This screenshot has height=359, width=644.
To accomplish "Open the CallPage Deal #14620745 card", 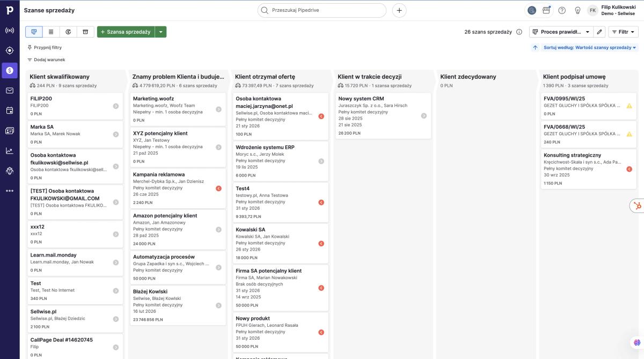I will click(x=75, y=347).
